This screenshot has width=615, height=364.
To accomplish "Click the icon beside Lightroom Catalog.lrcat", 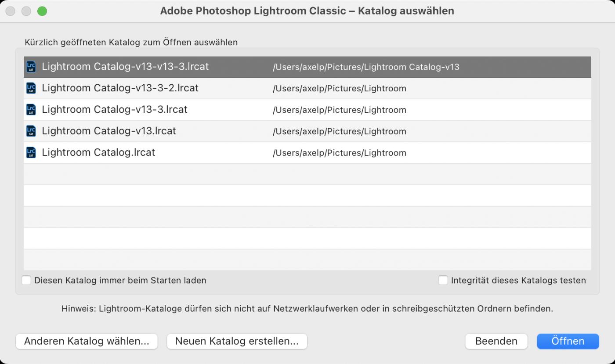I will click(31, 153).
